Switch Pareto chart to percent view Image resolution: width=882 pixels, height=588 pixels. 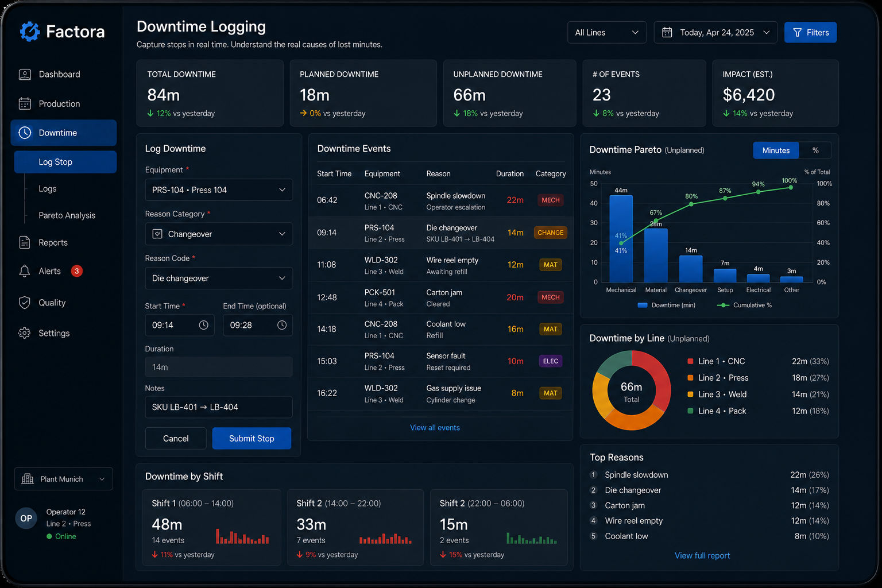(815, 150)
